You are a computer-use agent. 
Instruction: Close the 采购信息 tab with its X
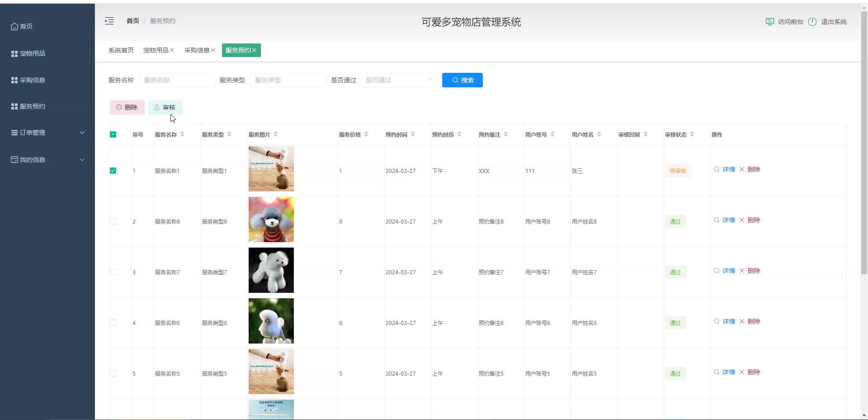[213, 50]
